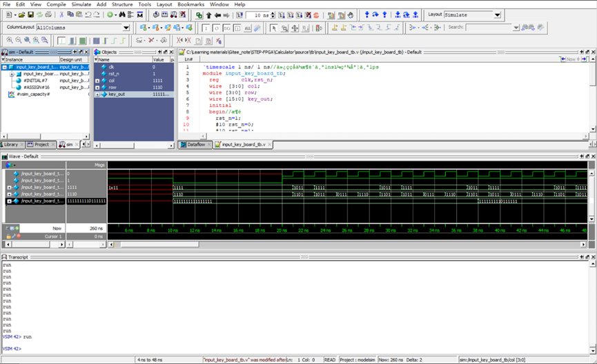Toggle the traffic light breakpoint button
The height and width of the screenshot is (364, 597).
319,28
